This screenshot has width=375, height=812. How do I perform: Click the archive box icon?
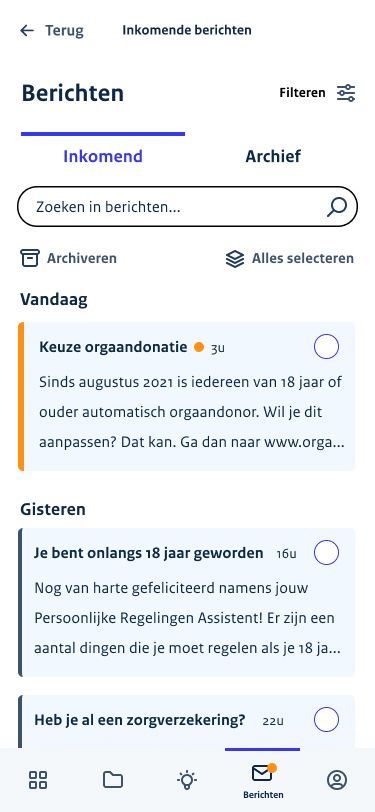(30, 258)
